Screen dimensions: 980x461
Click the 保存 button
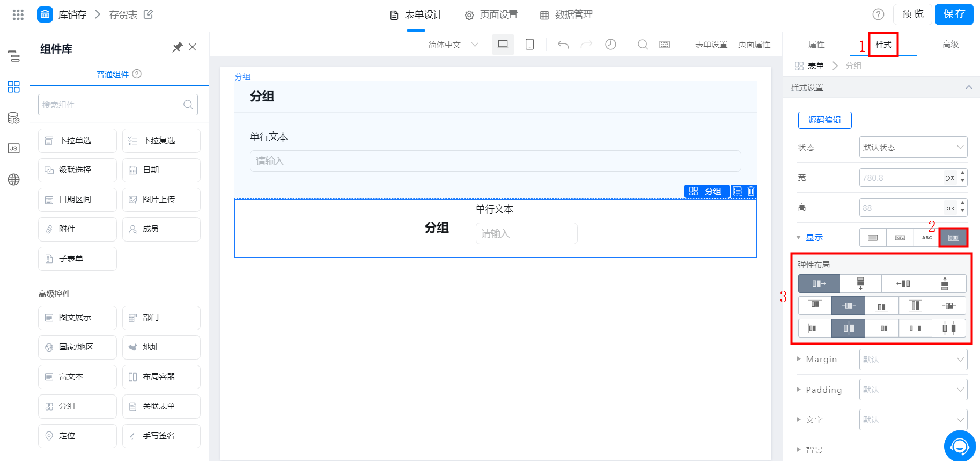click(954, 14)
